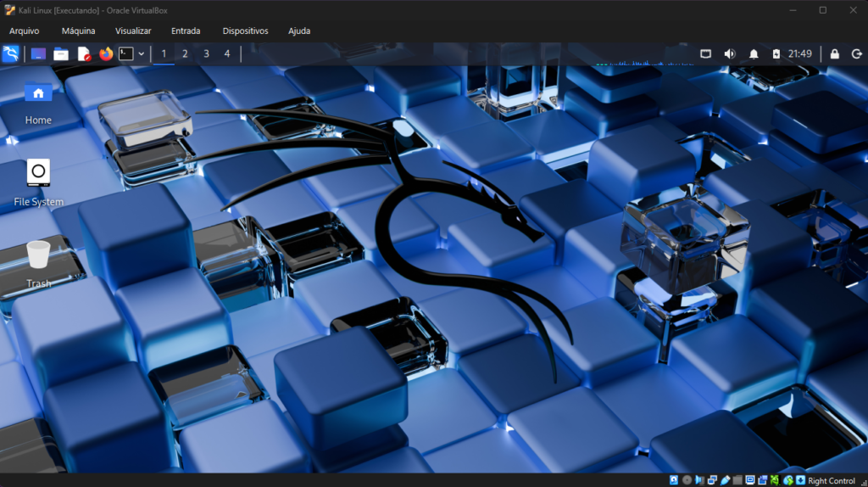Open the terminal emulator launcher
This screenshot has width=868, height=487.
point(126,54)
